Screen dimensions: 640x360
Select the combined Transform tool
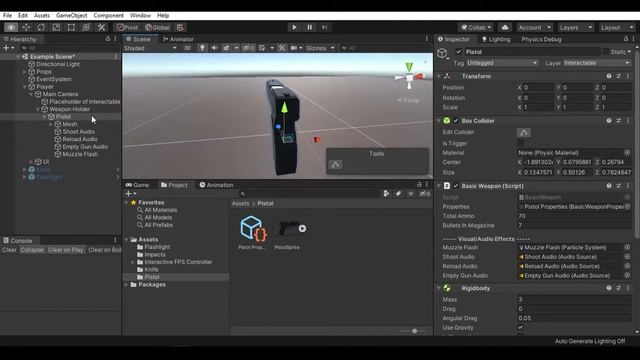point(86,27)
